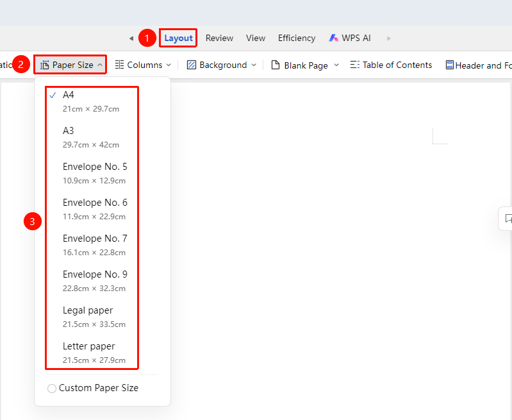Image resolution: width=512 pixels, height=420 pixels.
Task: Click the Table of Contents label
Action: click(x=397, y=65)
